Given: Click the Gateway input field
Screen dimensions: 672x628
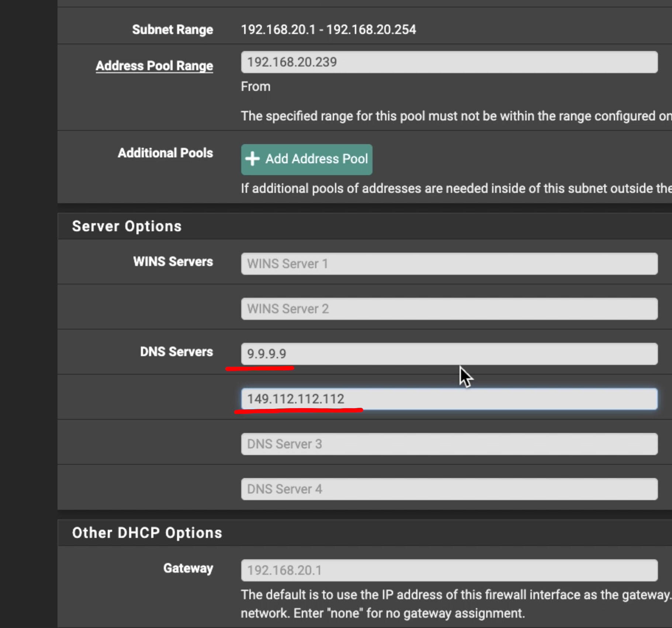Looking at the screenshot, I should [x=449, y=570].
